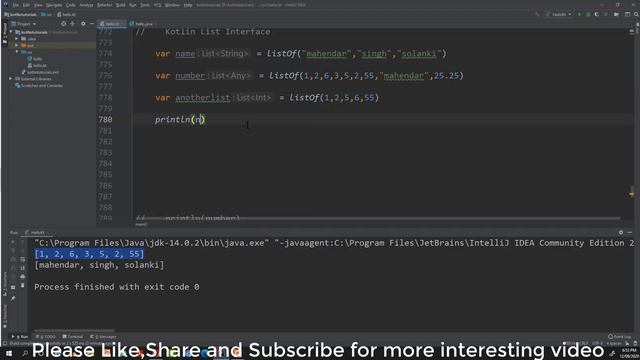Click the layout window icon beside search
Viewport: 640px width, 360px height.
(x=627, y=14)
